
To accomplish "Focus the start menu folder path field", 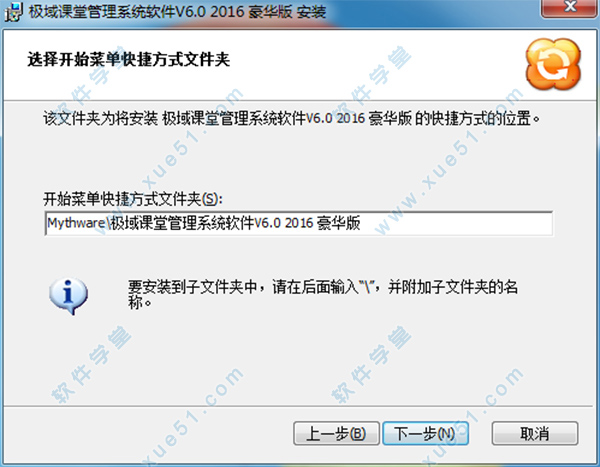I will pos(298,223).
